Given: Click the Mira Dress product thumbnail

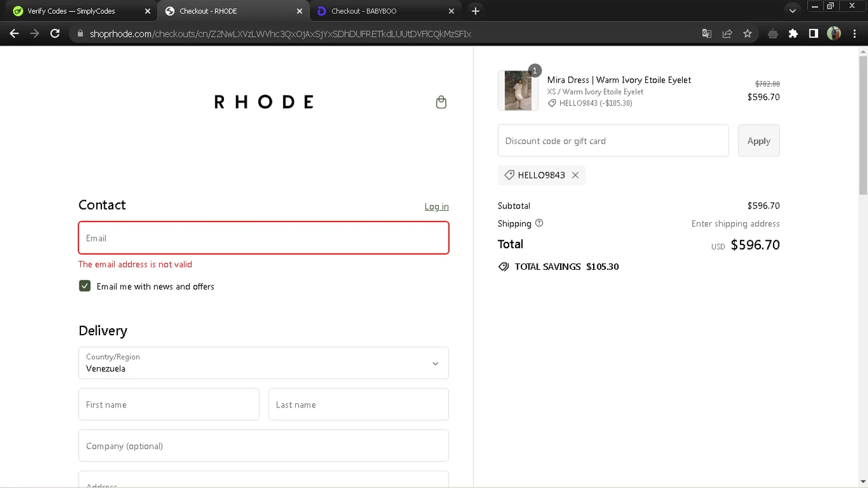Looking at the screenshot, I should [x=518, y=90].
